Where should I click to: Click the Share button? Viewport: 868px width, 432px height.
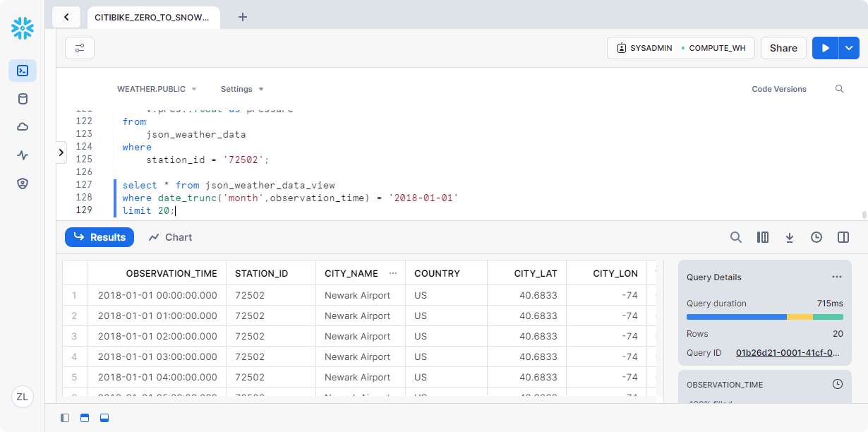(x=783, y=48)
